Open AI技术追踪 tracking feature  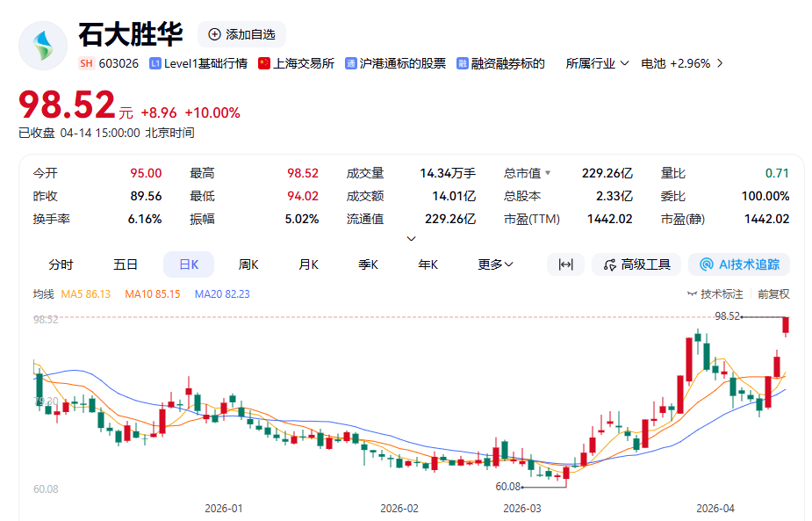[739, 264]
